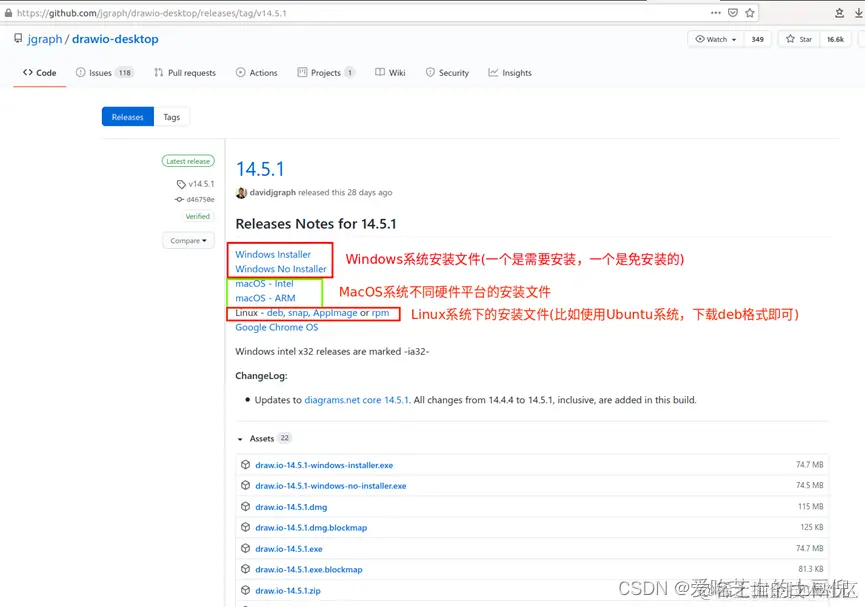
Task: Click the tag icon next to v14.5.1
Action: (x=181, y=184)
